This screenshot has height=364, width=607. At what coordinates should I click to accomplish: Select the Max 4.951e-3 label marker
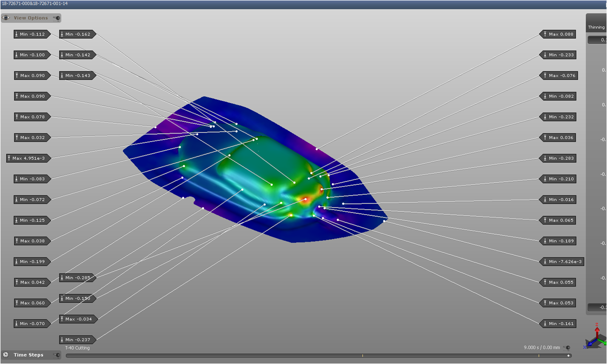click(x=29, y=158)
